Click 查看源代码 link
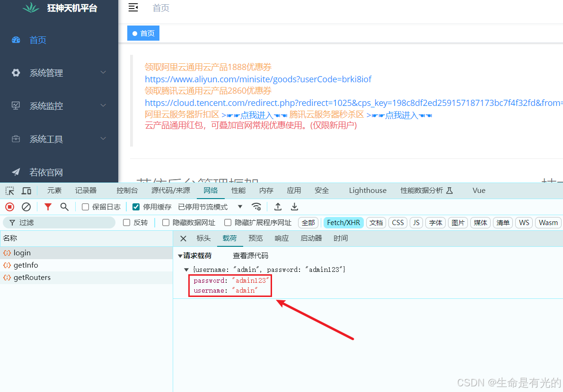Screen dimensions: 563x392 coord(251,256)
